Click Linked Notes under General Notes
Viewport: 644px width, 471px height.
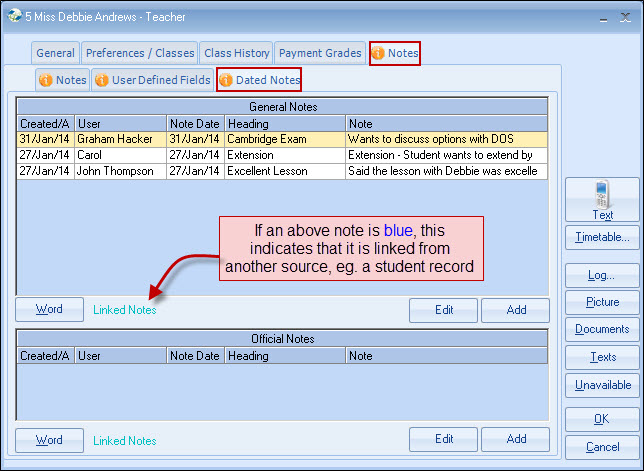[x=124, y=310]
